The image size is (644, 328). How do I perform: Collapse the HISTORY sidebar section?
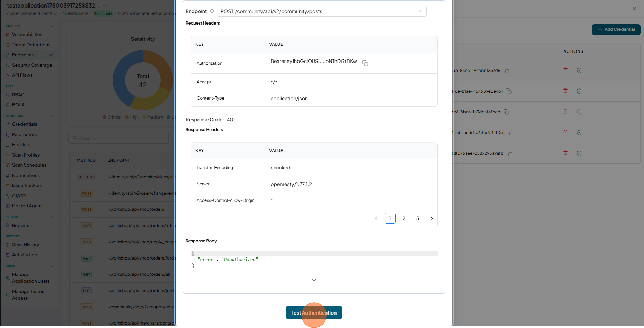pyautogui.click(x=52, y=236)
